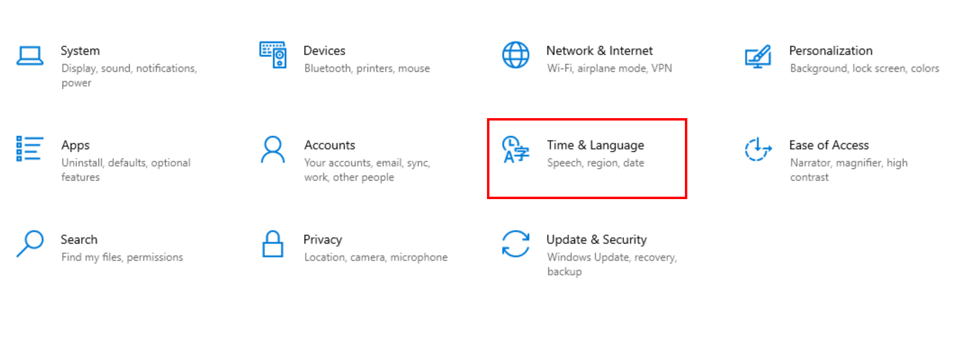Select the Update & Security heading text
The image size is (980, 340).
[596, 240]
